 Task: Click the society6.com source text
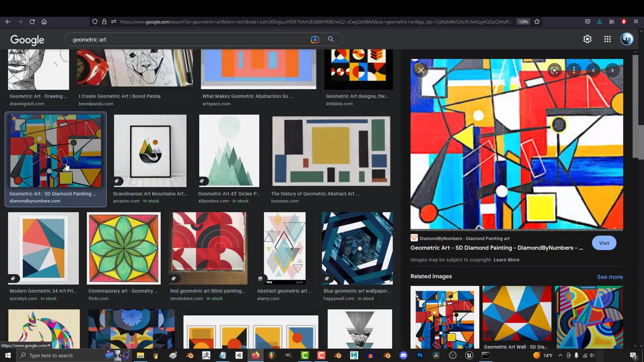[x=23, y=299]
